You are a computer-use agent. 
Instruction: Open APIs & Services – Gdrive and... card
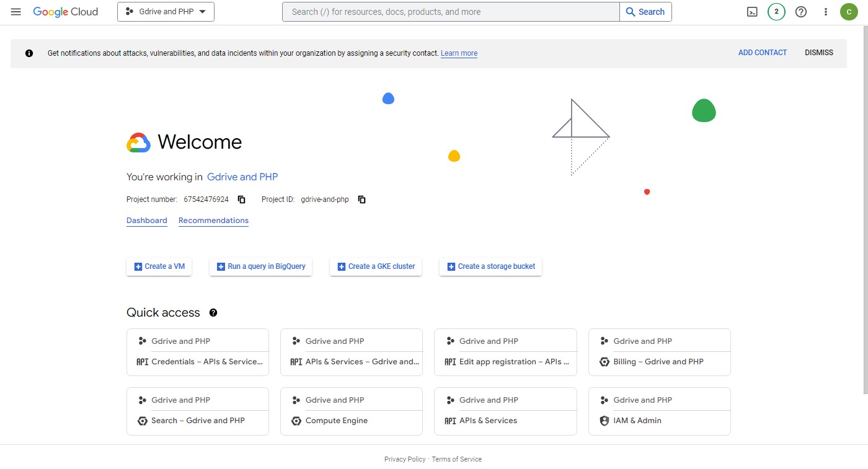point(352,352)
